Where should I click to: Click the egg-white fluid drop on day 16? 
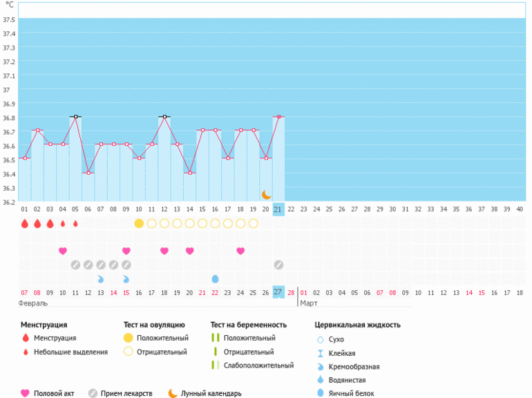[x=215, y=278]
